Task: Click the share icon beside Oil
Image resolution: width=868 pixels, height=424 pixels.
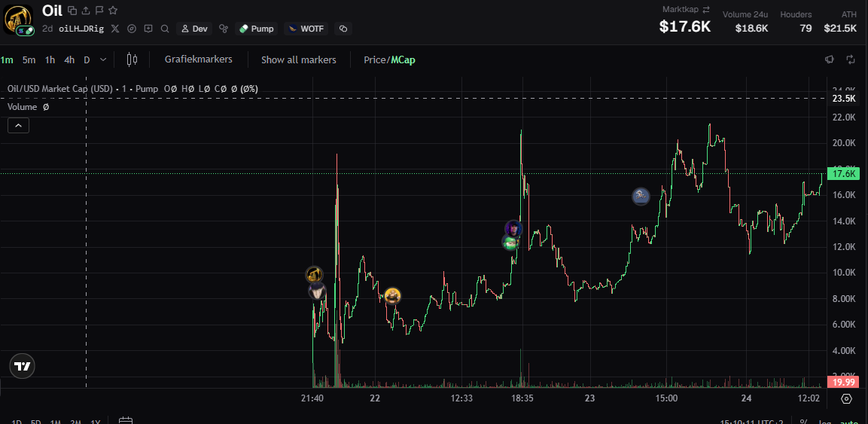Action: click(x=85, y=10)
